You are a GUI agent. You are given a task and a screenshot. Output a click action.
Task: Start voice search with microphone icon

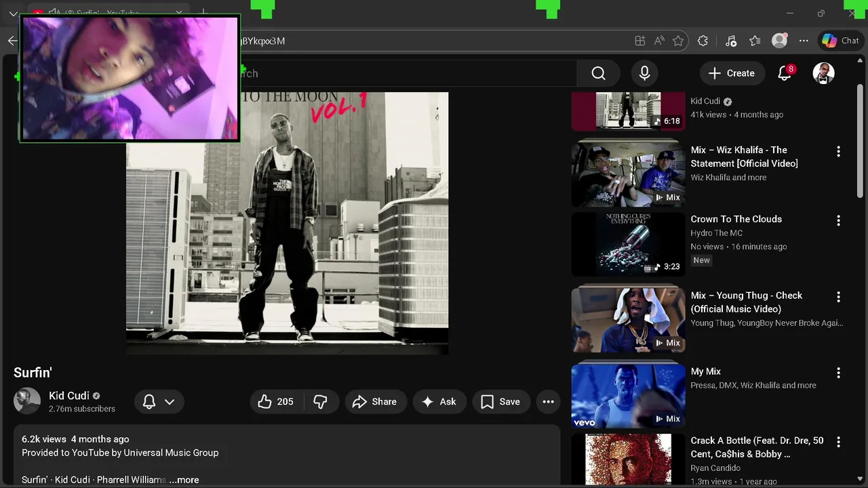click(645, 73)
